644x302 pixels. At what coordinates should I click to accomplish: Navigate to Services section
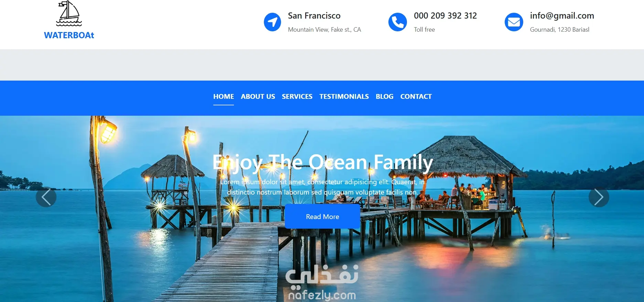297,96
